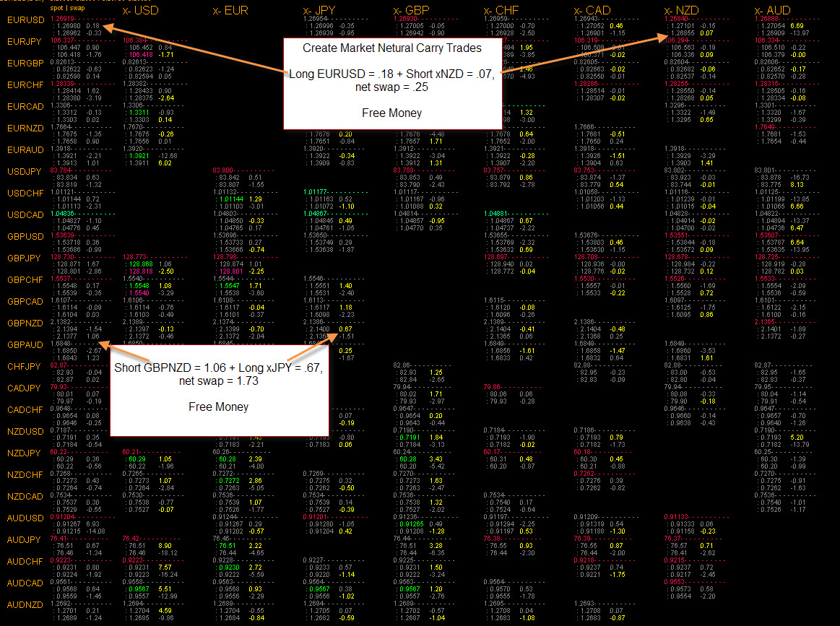Pick the EURCHF row label
The width and height of the screenshot is (840, 626).
tap(25, 84)
